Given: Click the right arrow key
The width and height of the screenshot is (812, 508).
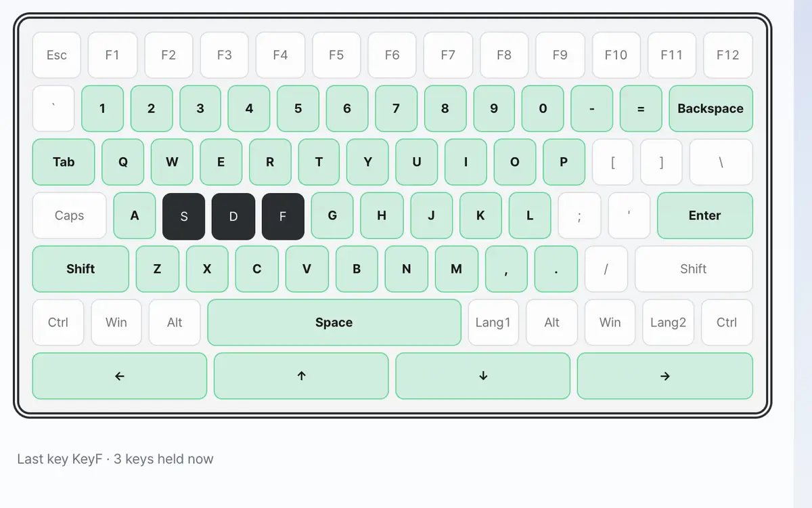Looking at the screenshot, I should pos(665,376).
